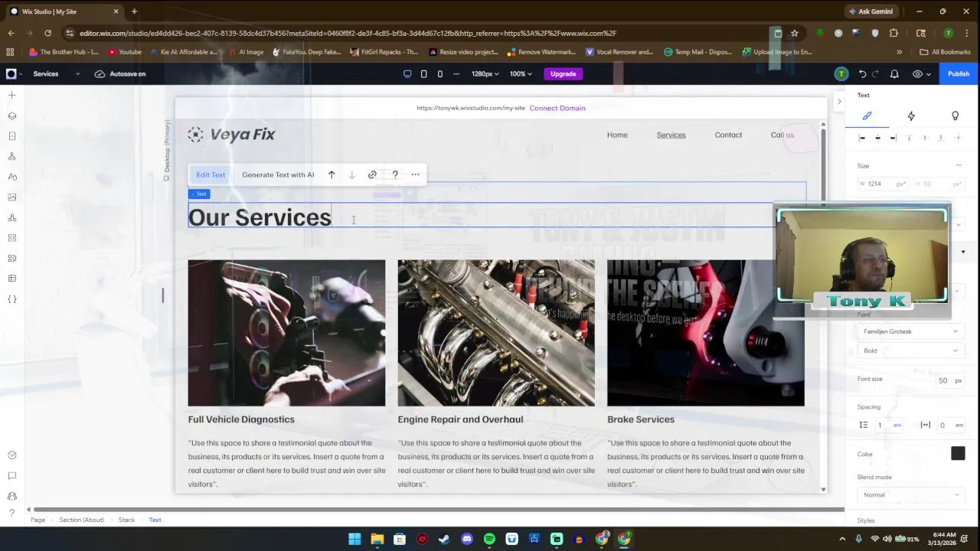Open Spotify from the taskbar
The height and width of the screenshot is (551, 980).
(489, 539)
